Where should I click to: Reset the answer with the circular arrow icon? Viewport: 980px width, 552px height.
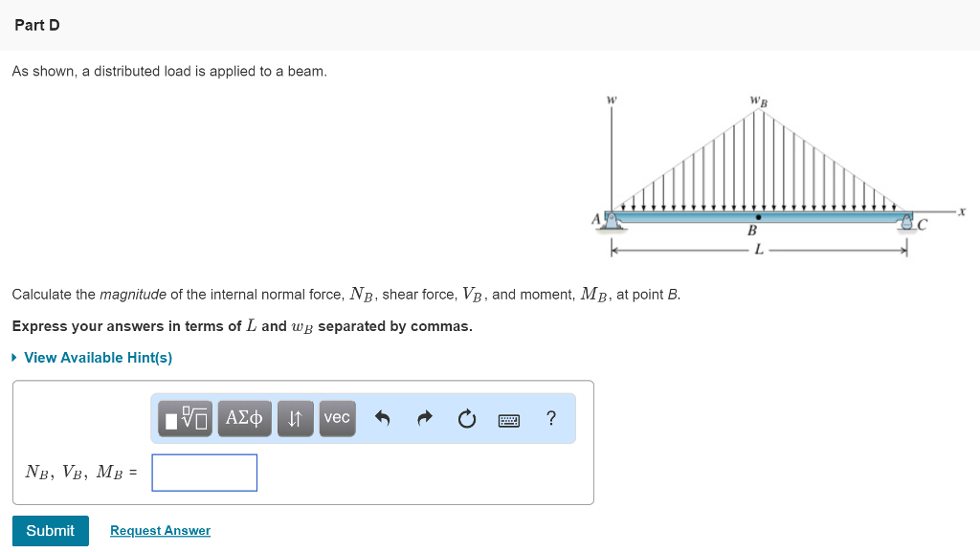pos(466,418)
